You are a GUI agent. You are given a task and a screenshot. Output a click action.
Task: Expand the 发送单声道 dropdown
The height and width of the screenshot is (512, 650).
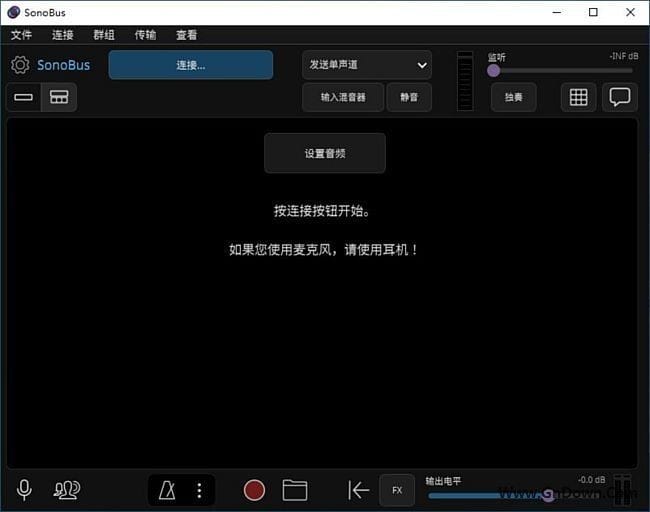pos(367,65)
